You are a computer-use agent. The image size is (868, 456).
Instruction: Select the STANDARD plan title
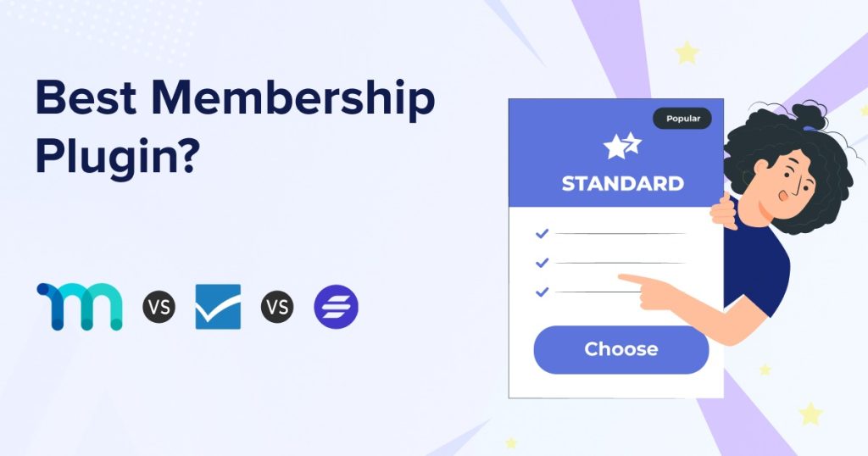point(622,184)
